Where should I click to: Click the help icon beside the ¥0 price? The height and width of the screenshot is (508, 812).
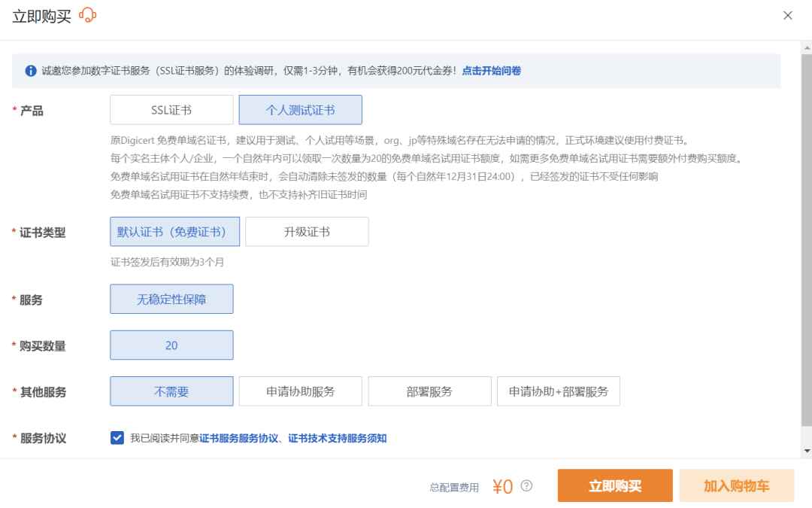point(526,486)
